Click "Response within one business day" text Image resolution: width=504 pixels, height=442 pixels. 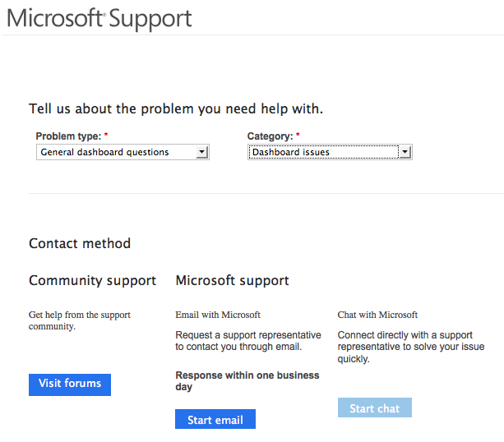pos(247,381)
